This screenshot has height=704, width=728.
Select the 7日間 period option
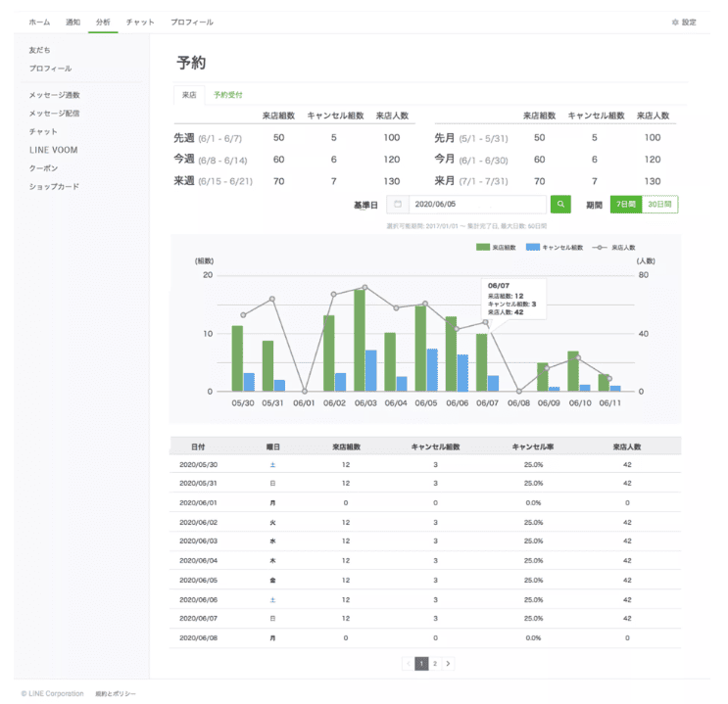tap(625, 205)
